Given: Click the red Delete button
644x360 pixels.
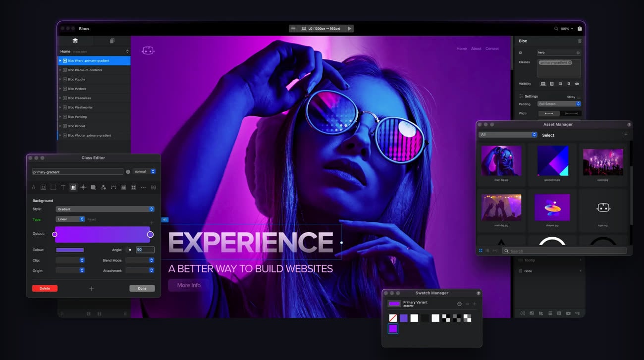Looking at the screenshot, I should (45, 288).
